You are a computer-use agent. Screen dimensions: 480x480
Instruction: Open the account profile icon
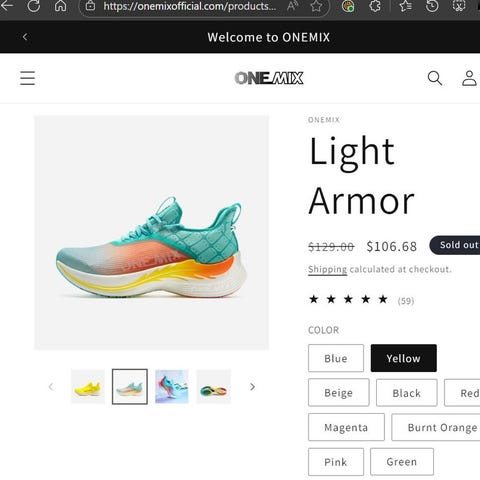(469, 78)
